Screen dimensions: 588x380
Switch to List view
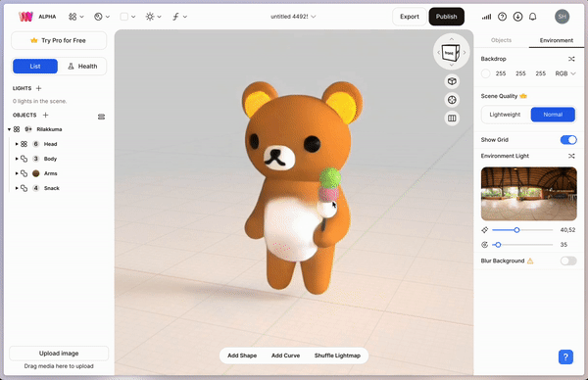tap(35, 67)
